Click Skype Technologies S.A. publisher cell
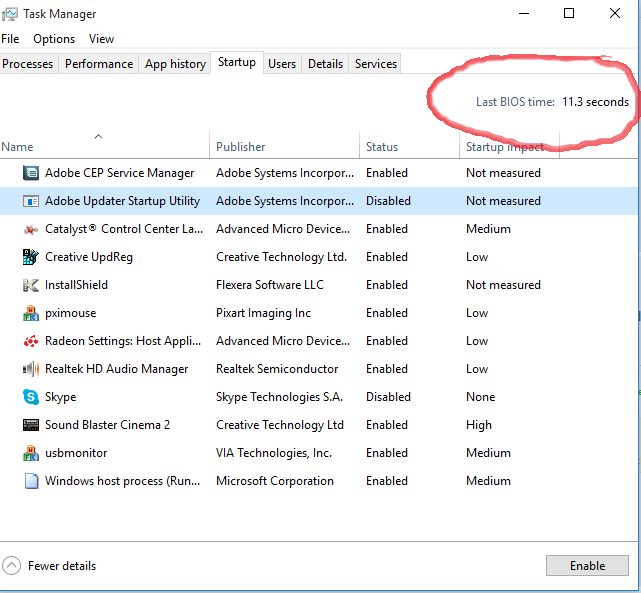The image size is (641, 593). 279,397
